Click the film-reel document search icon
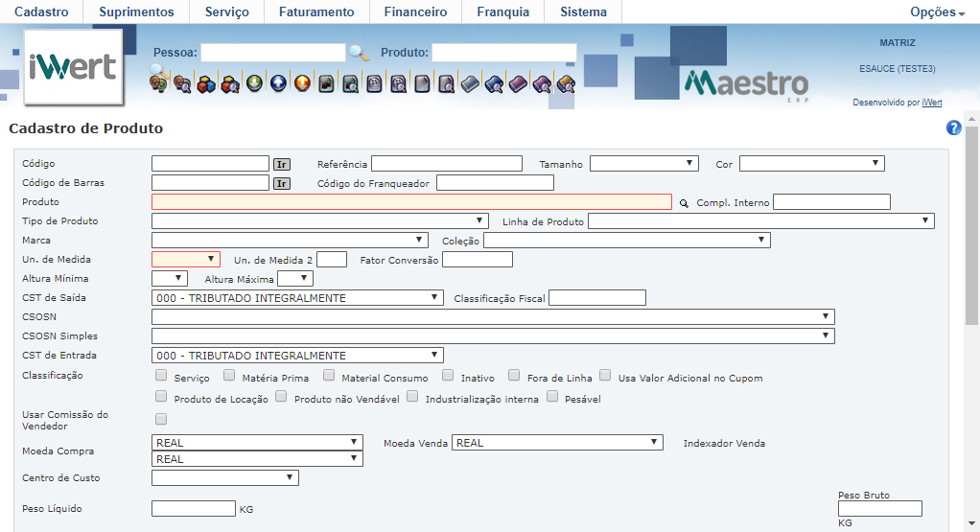Image resolution: width=980 pixels, height=532 pixels. click(398, 83)
